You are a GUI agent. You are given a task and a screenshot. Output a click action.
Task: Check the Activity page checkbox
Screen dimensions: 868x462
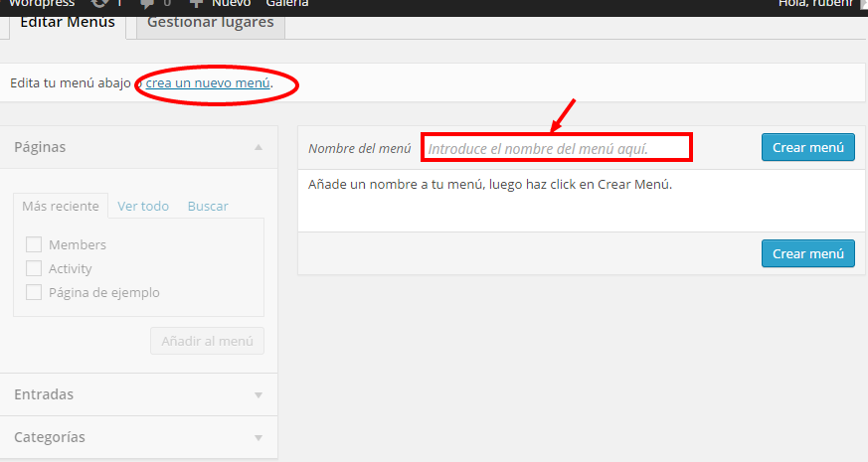pyautogui.click(x=34, y=268)
